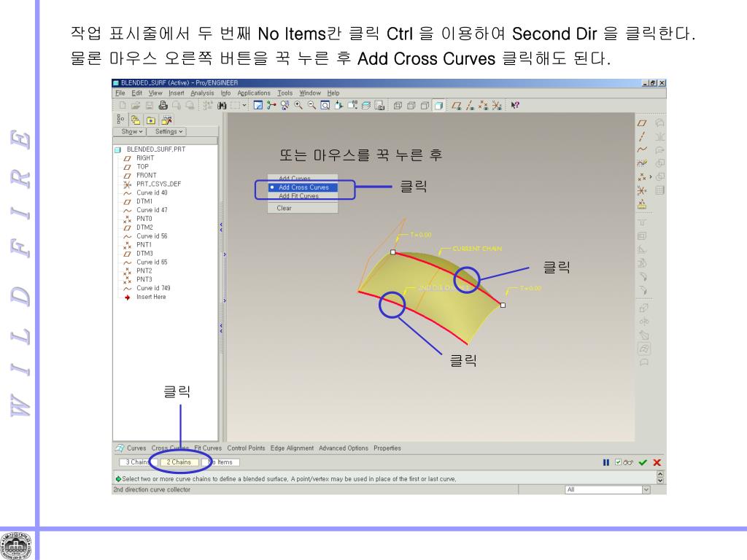Click Coordinate System tool in right toolbar
The image size is (747, 560).
642,190
